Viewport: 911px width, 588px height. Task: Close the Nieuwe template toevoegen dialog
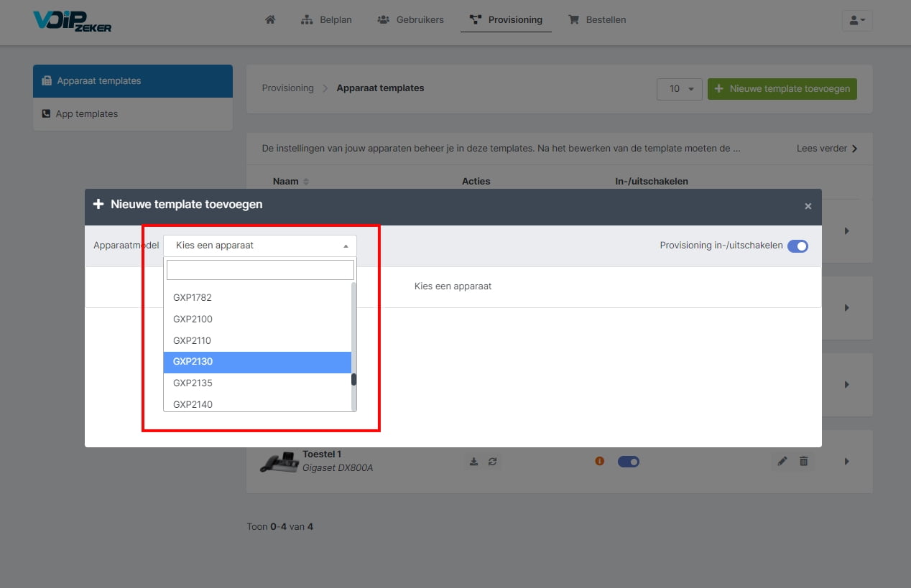click(808, 206)
